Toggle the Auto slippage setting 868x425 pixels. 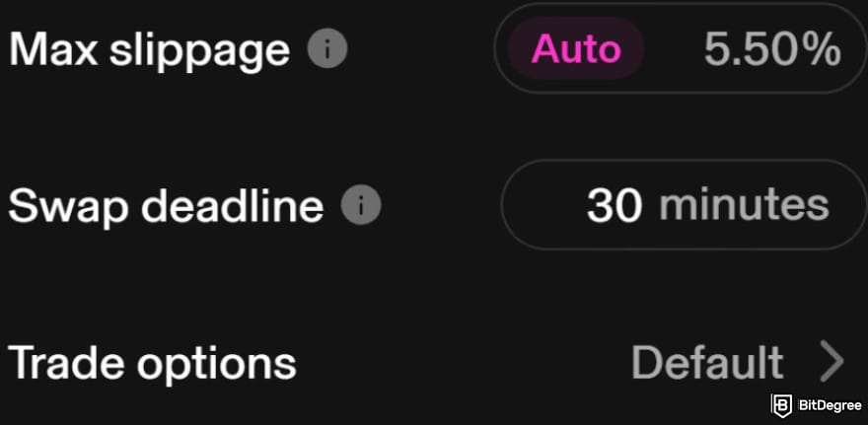576,48
